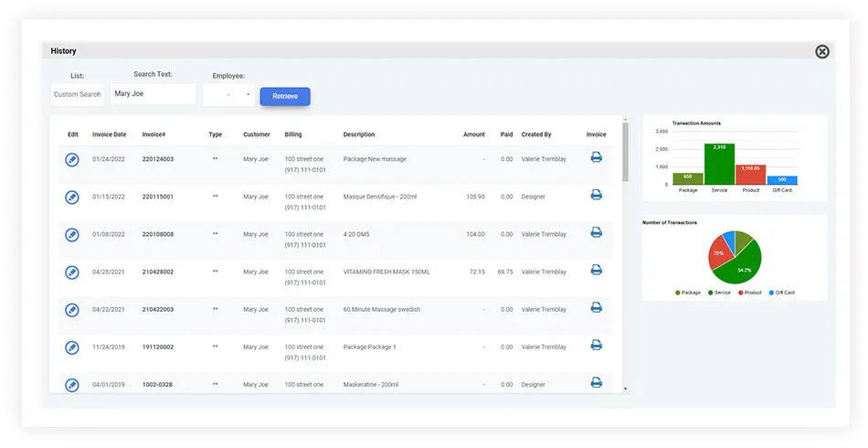Viewport: 868px width, 448px height.
Task: Open the Employee dropdown
Action: click(x=228, y=95)
